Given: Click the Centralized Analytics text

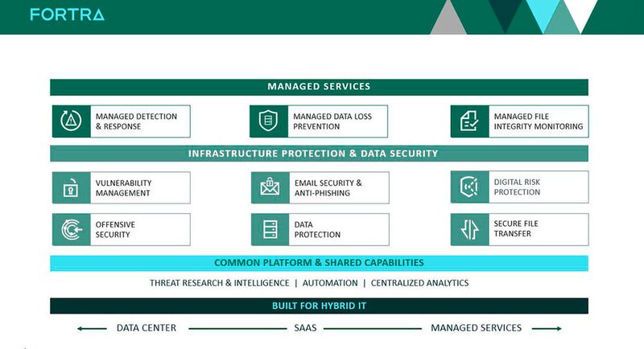Looking at the screenshot, I should (419, 283).
